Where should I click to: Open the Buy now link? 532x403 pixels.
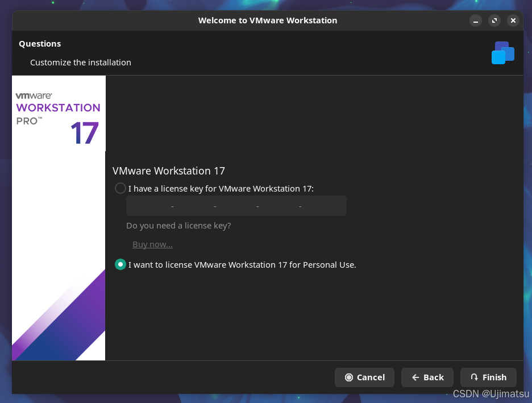click(152, 244)
